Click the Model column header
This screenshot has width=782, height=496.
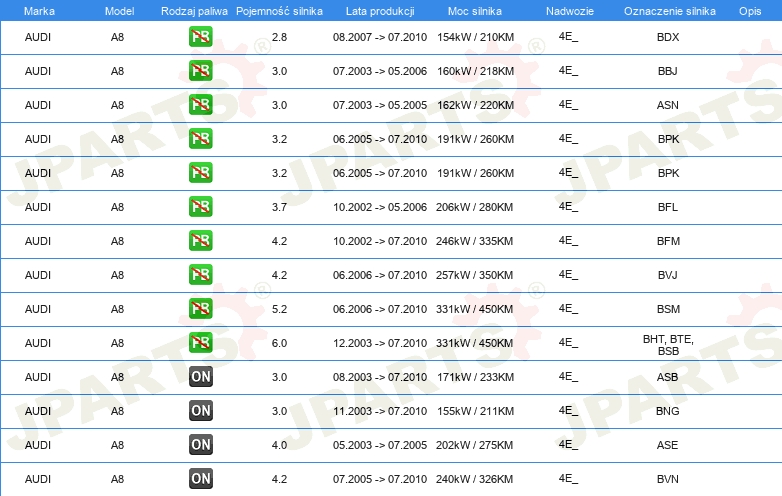(x=119, y=11)
